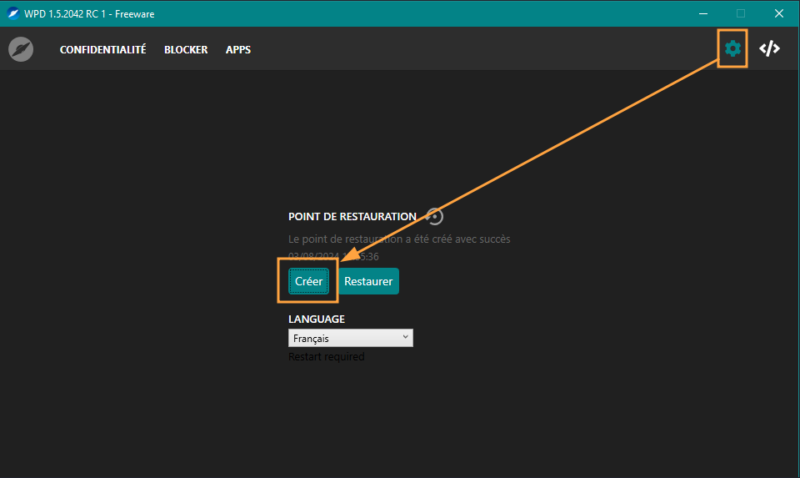This screenshot has height=478, width=800.
Task: Click the Restart required text
Action: pos(327,357)
